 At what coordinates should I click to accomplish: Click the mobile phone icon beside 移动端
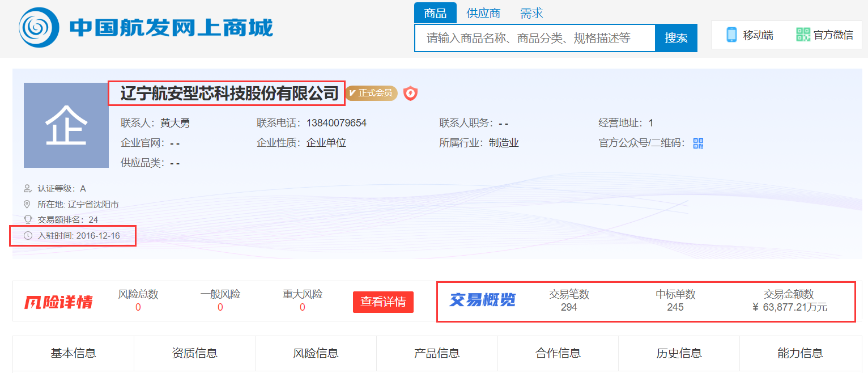(731, 35)
